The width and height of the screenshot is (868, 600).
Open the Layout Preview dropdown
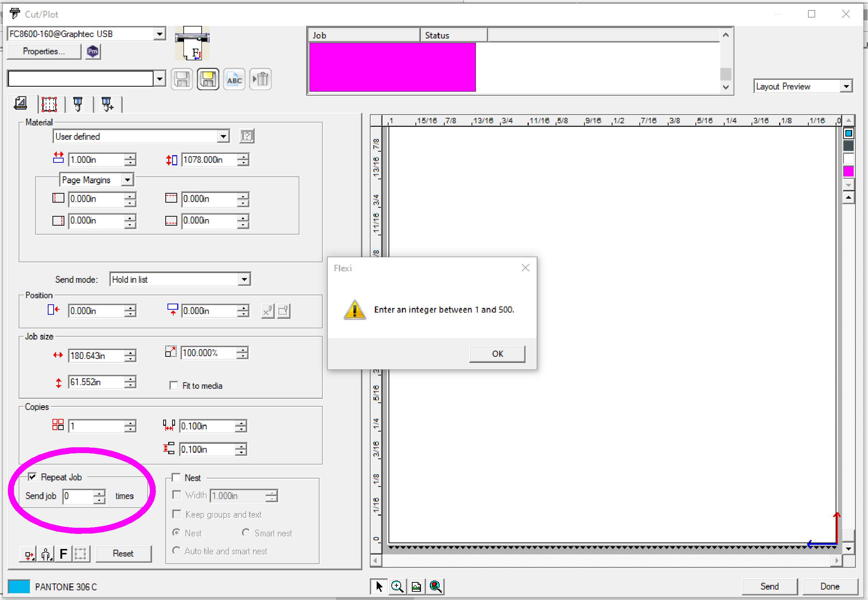(x=846, y=86)
